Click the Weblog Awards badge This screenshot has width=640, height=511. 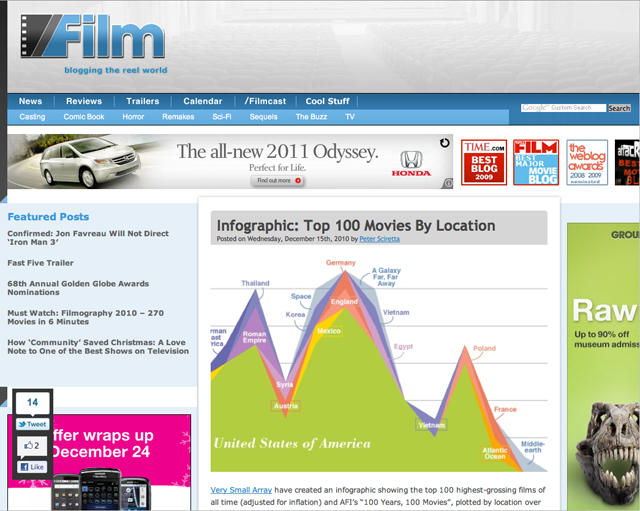coord(587,162)
